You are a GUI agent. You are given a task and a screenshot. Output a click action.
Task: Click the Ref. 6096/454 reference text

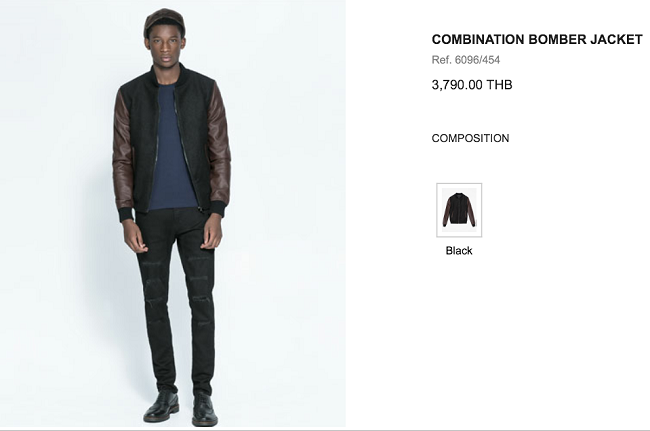point(466,60)
